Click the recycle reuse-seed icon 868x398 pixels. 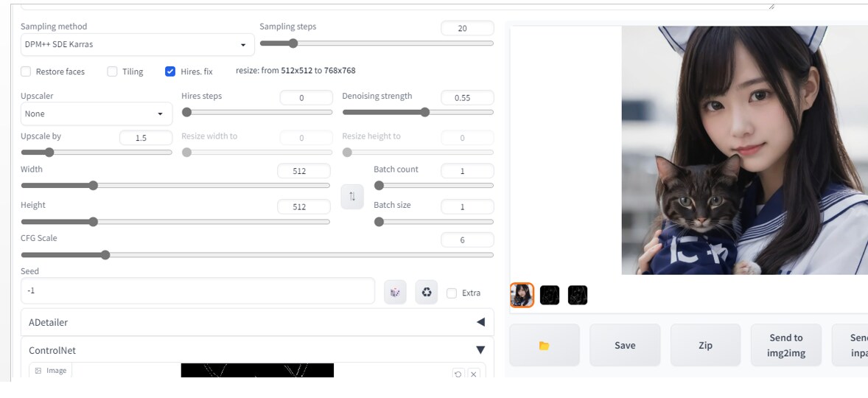pyautogui.click(x=426, y=292)
